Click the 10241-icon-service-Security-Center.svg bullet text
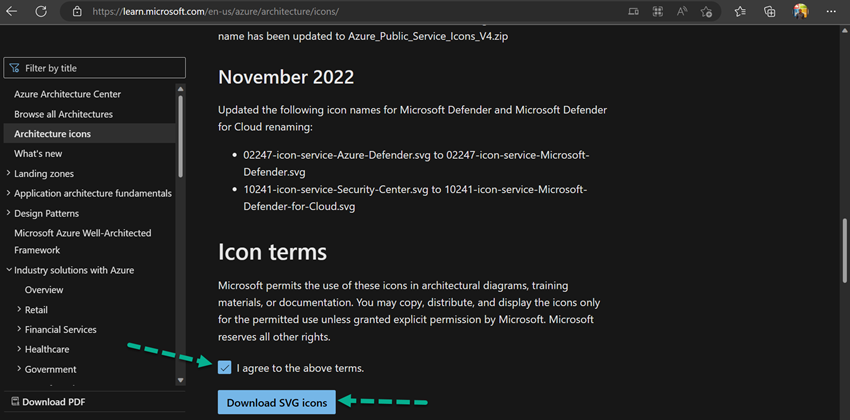Image resolution: width=850 pixels, height=420 pixels. (x=416, y=198)
